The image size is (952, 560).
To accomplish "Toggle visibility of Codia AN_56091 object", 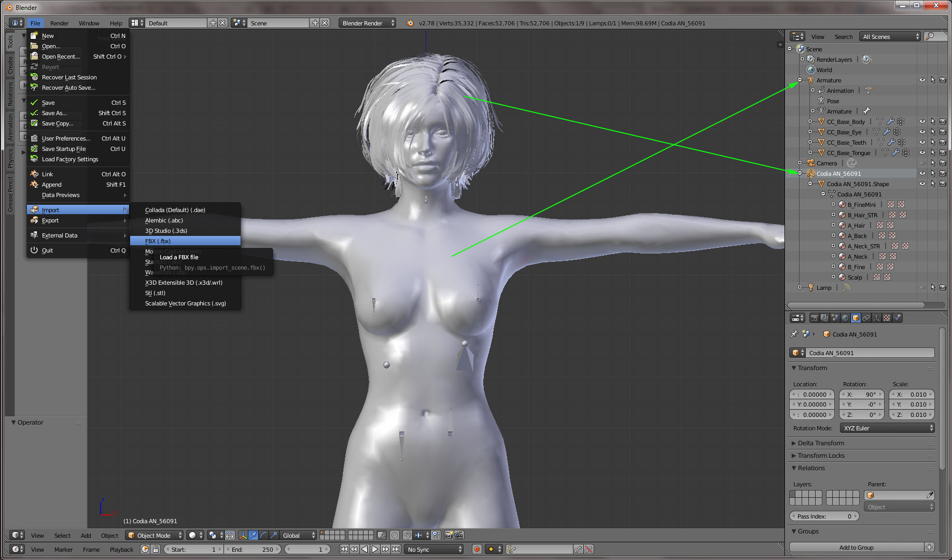I will point(922,173).
